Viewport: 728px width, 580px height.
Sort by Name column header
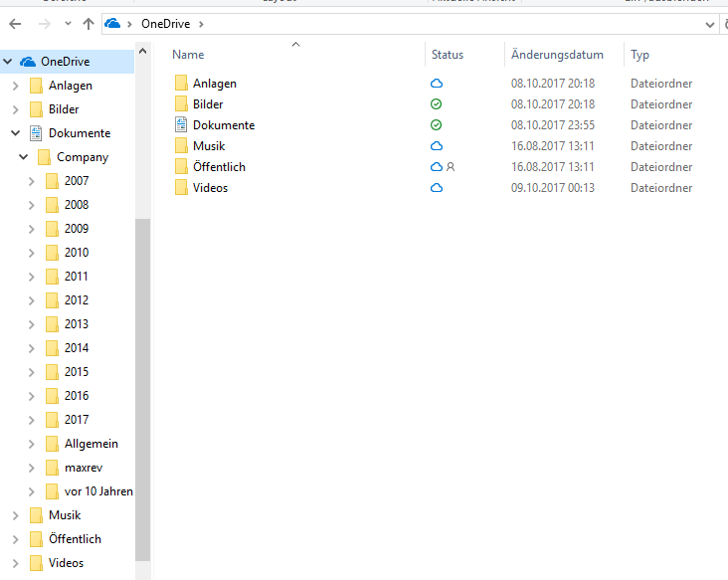tap(188, 55)
